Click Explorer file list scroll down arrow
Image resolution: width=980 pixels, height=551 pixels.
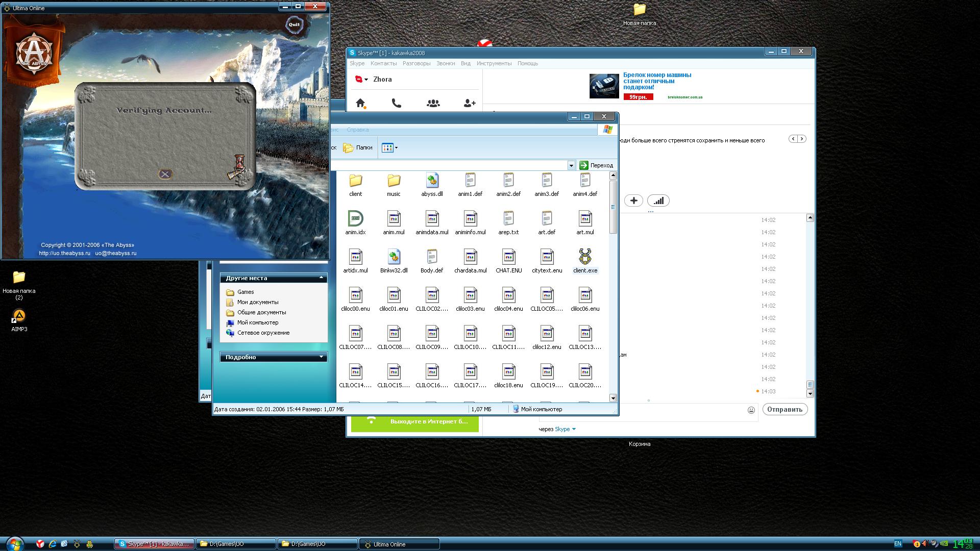(613, 398)
